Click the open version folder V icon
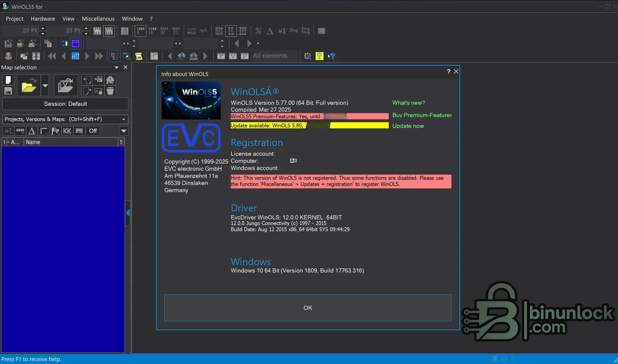The image size is (618, 364). (66, 85)
